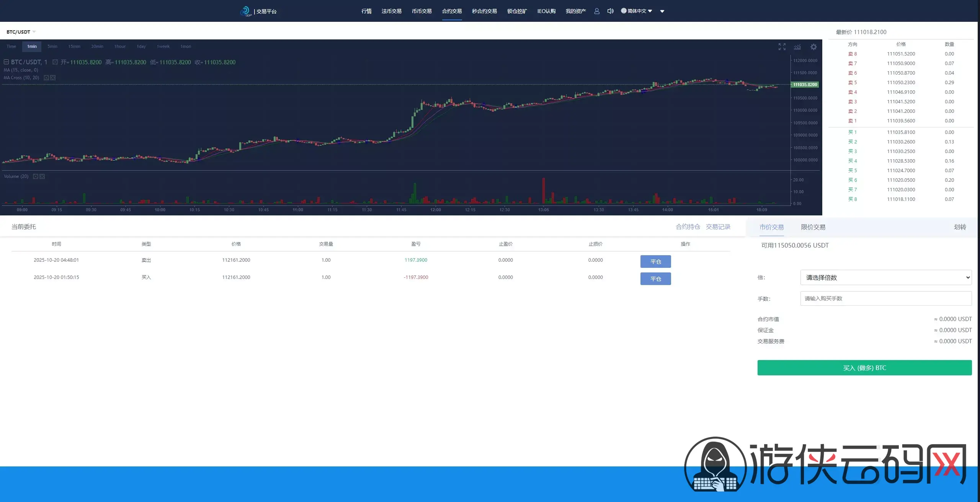The image size is (980, 502).
Task: Switch to the 限价交易 tab
Action: (813, 227)
